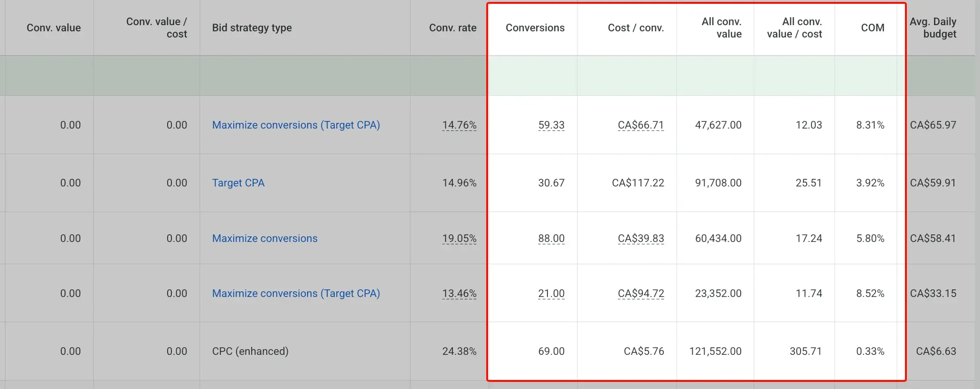
Task: Click the 3.92% COM value
Action: 870,183
